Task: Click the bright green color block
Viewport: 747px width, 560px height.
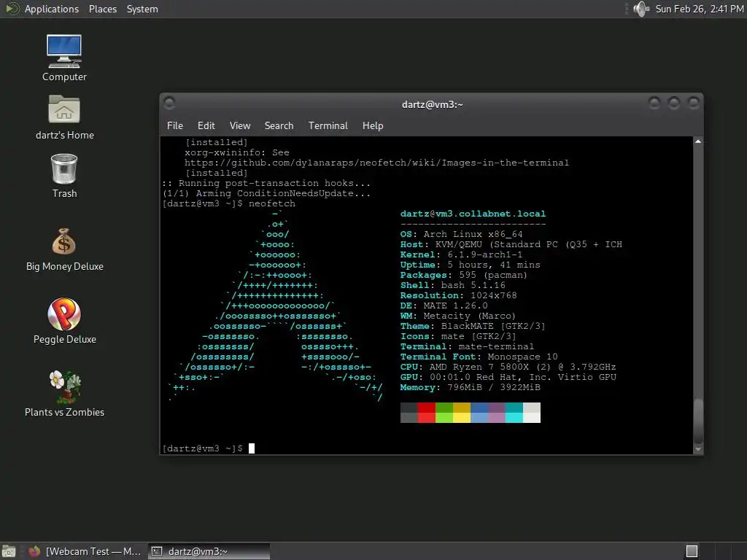Action: 444,418
